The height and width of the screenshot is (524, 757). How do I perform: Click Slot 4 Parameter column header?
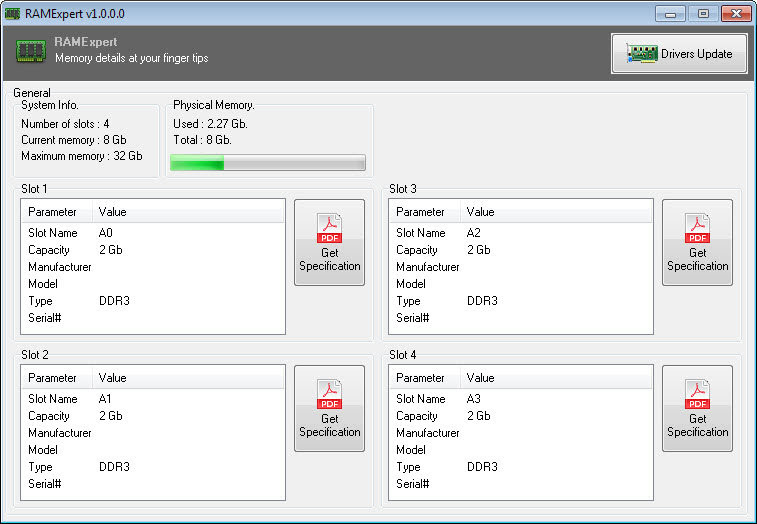pyautogui.click(x=425, y=378)
